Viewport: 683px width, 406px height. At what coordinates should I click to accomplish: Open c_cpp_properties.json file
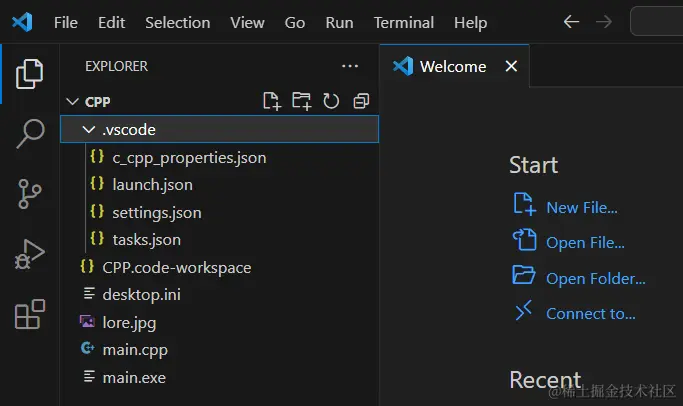coord(220,158)
